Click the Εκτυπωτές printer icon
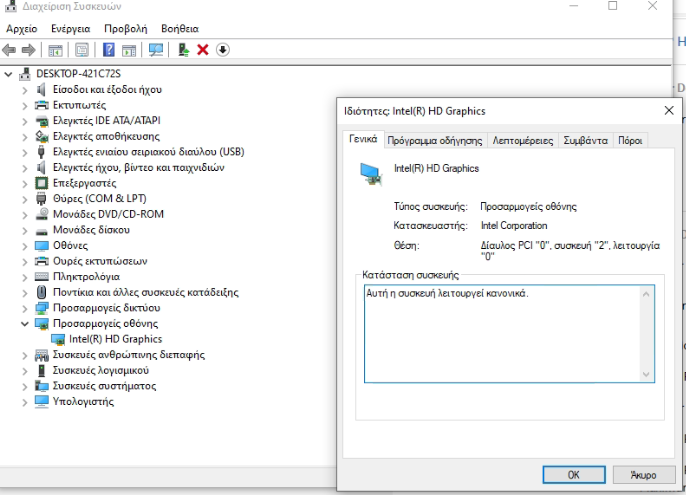 (x=42, y=105)
